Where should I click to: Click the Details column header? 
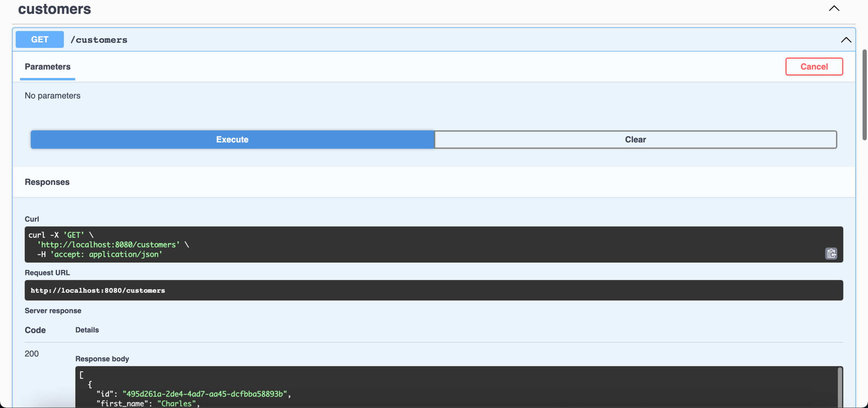click(87, 330)
